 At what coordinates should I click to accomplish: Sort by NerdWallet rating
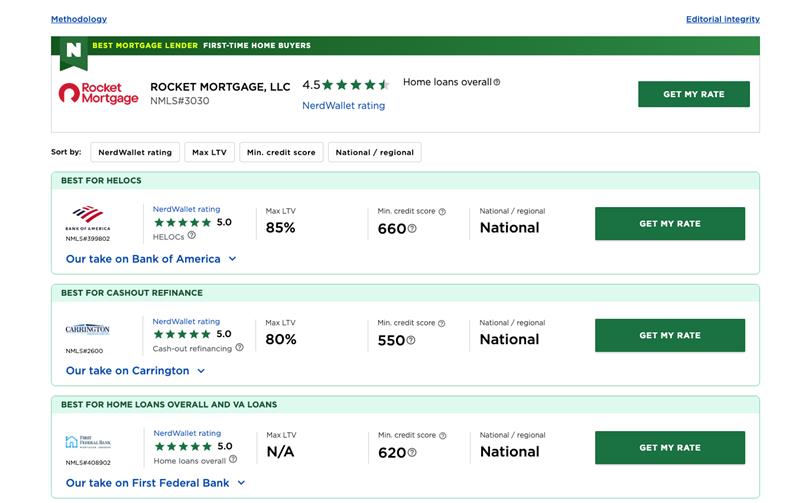[x=135, y=152]
